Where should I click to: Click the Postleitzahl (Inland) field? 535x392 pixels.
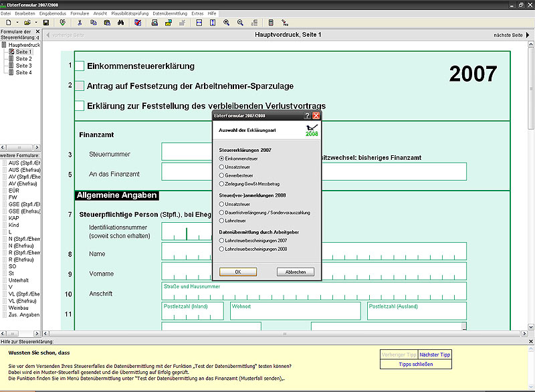click(x=193, y=311)
